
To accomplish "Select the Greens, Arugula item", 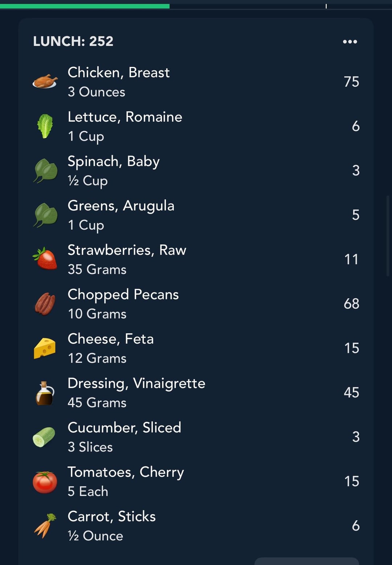I will [196, 215].
